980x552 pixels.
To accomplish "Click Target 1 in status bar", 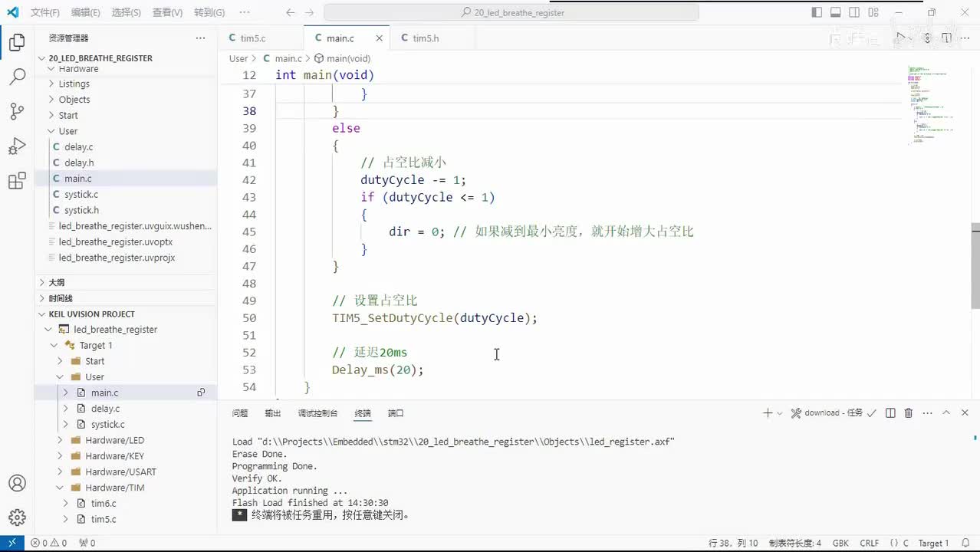I will 933,543.
